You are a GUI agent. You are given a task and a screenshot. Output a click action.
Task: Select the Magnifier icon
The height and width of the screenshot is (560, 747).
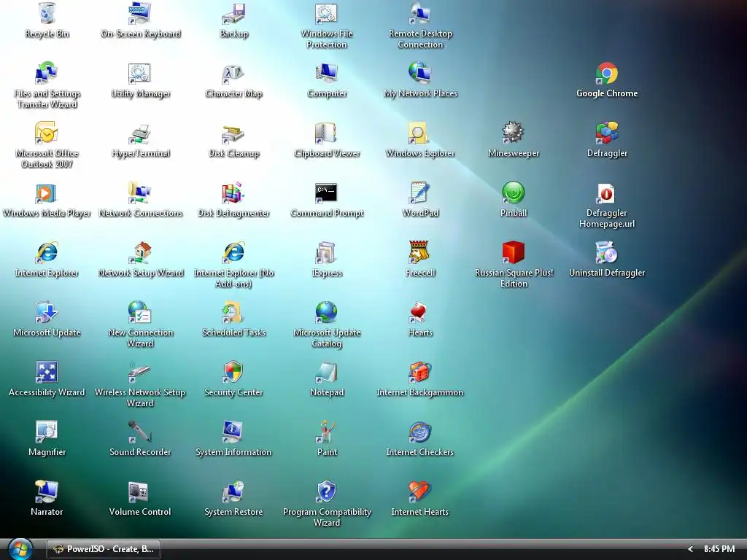[47, 432]
